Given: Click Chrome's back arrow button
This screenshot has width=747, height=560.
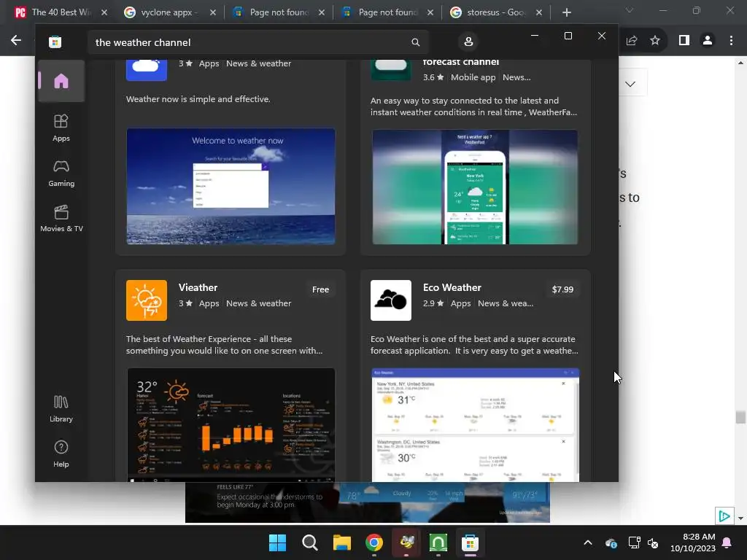Looking at the screenshot, I should pyautogui.click(x=16, y=41).
